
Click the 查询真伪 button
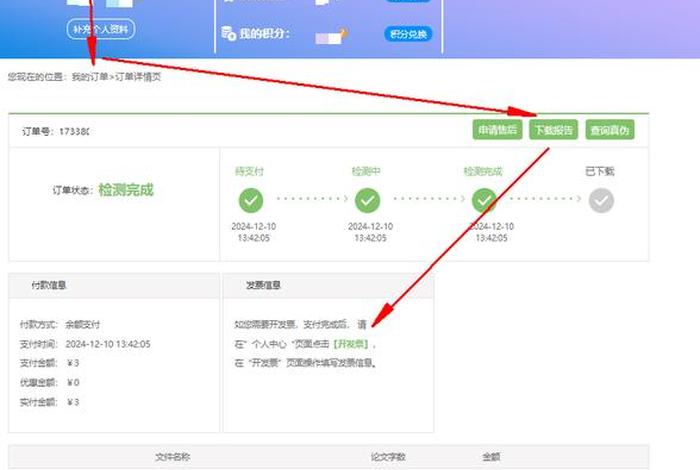(610, 130)
